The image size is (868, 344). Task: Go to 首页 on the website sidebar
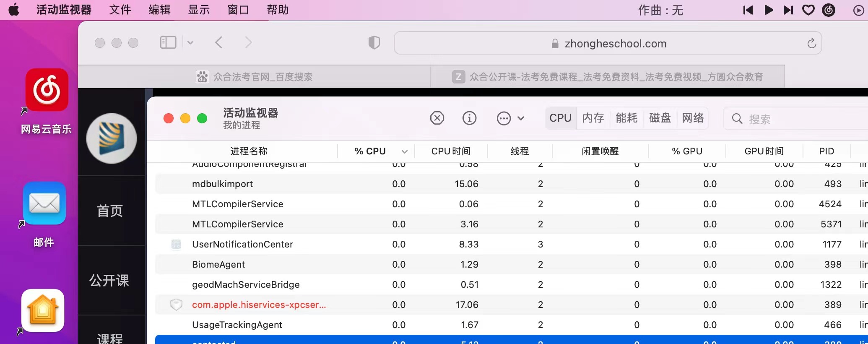[x=109, y=211]
